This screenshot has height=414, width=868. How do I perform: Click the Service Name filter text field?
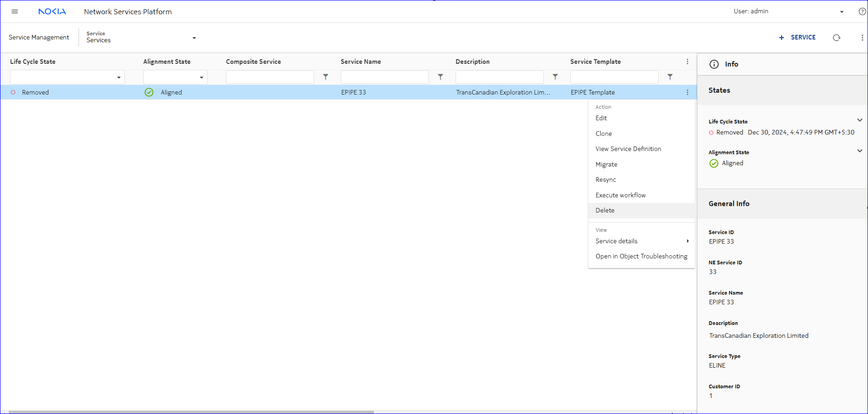[x=384, y=77]
